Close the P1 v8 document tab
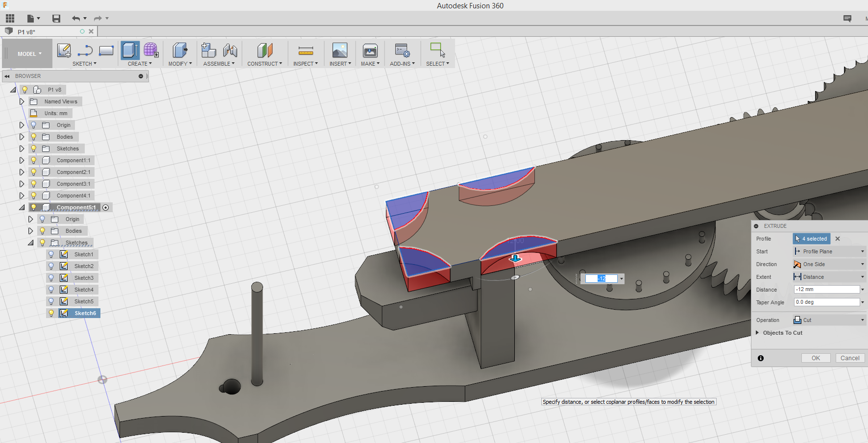Screen dimensions: 868x443 click(x=91, y=31)
